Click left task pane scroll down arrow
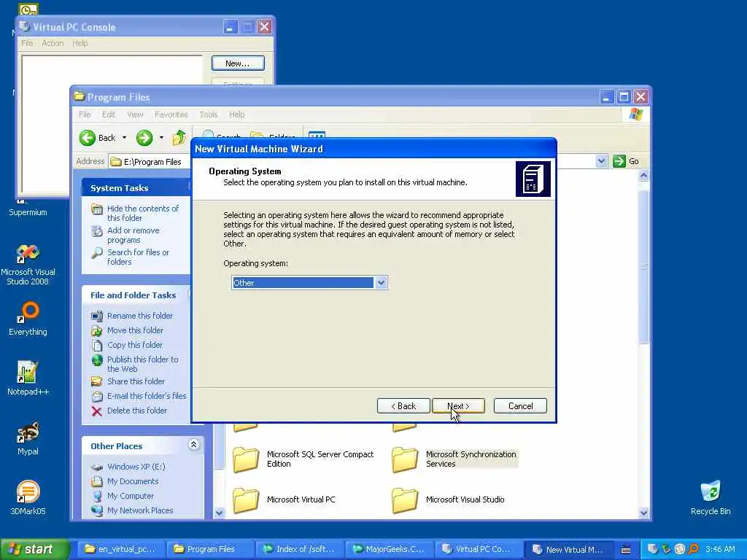 click(x=219, y=513)
